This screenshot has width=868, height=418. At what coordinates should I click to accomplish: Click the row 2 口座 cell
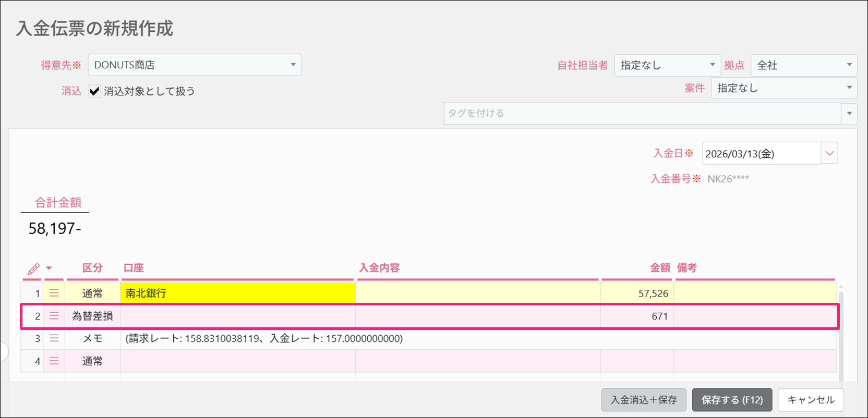(x=238, y=316)
